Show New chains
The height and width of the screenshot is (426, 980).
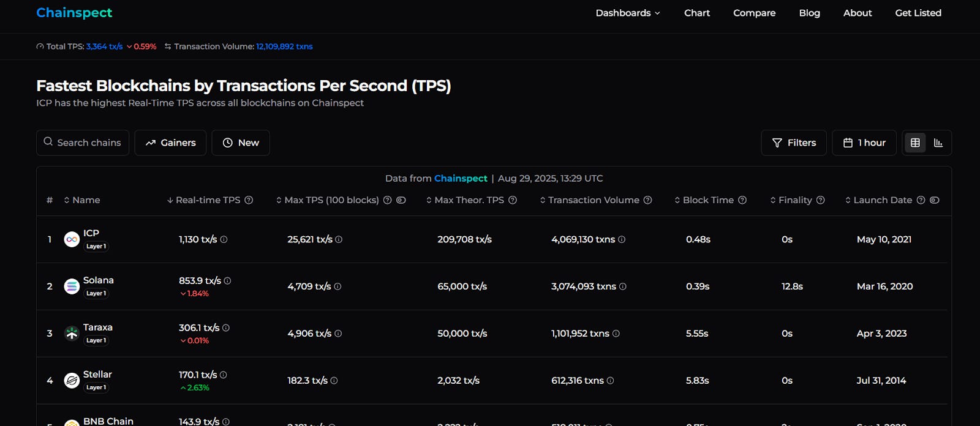click(241, 143)
